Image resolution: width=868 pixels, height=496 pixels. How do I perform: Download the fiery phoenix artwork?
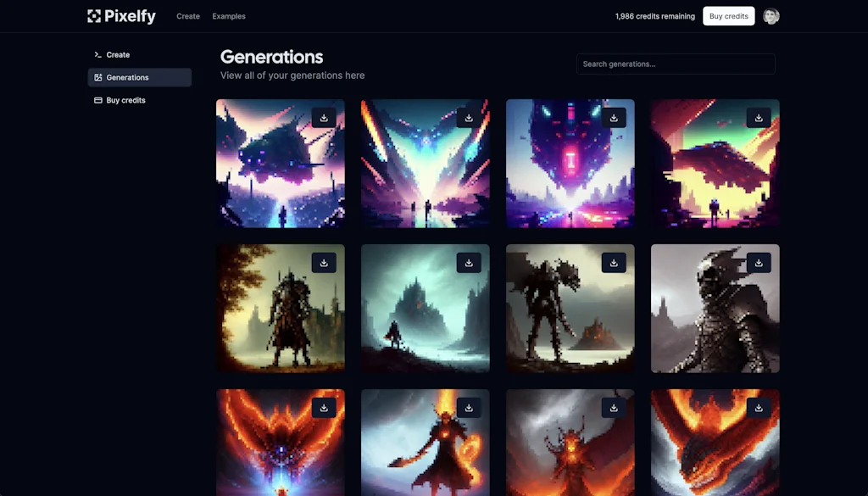coord(324,407)
